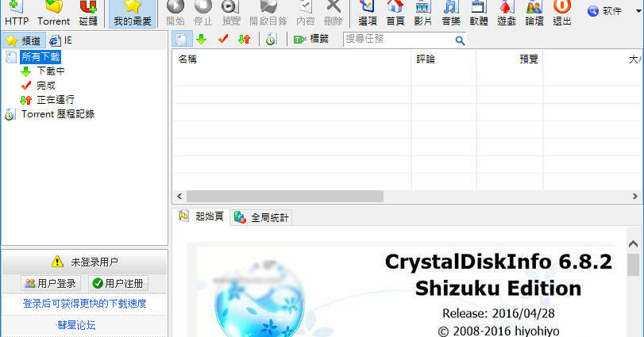Viewport: 644px width, 337px height.
Task: Click the 標籤 tags button
Action: 311,40
